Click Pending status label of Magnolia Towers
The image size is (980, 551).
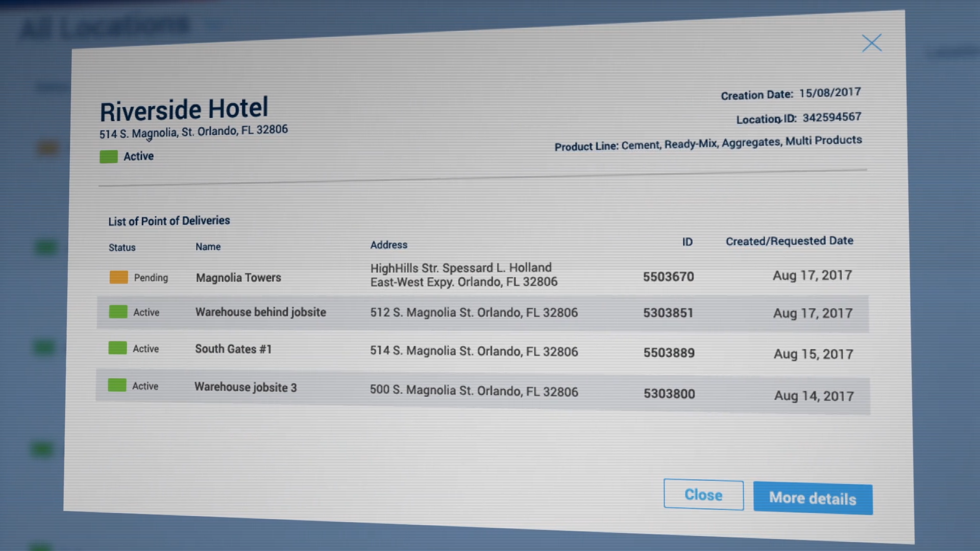151,278
